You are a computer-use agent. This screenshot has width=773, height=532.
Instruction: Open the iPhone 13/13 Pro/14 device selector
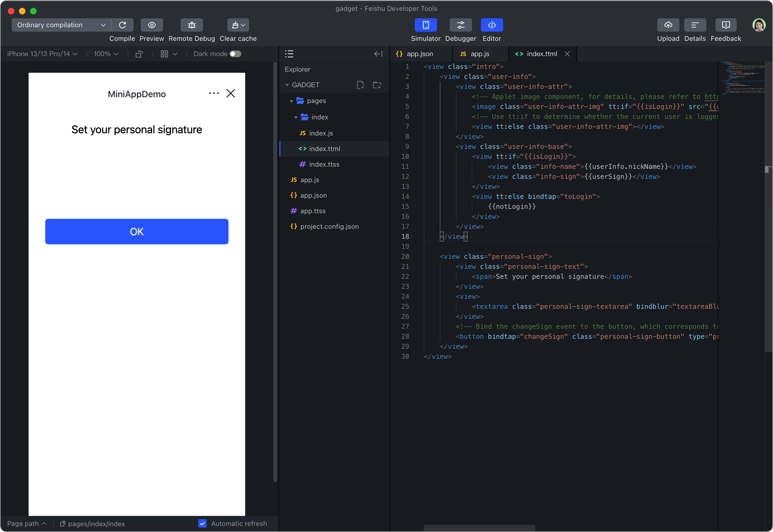pyautogui.click(x=42, y=54)
